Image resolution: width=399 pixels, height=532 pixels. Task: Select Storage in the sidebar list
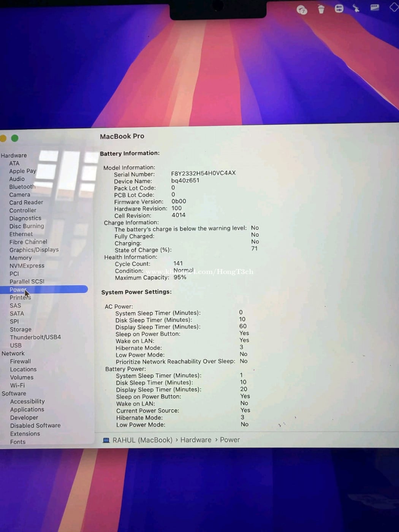21,329
